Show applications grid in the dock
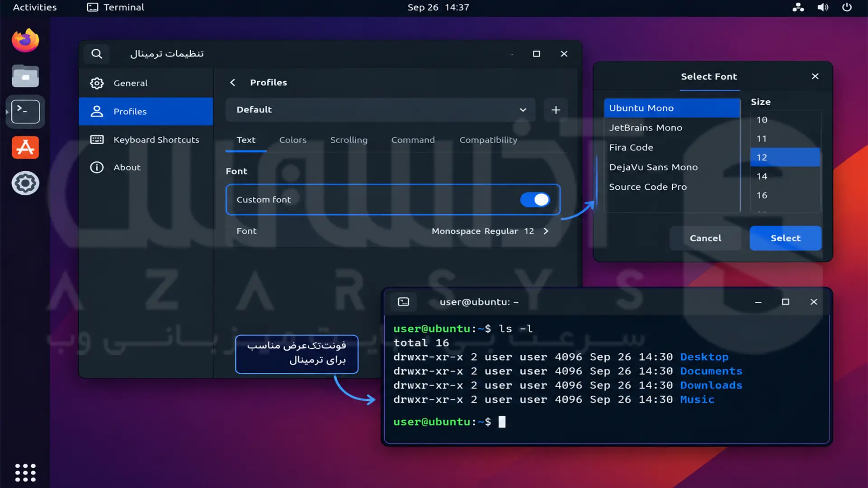This screenshot has width=868, height=488. coord(25,473)
